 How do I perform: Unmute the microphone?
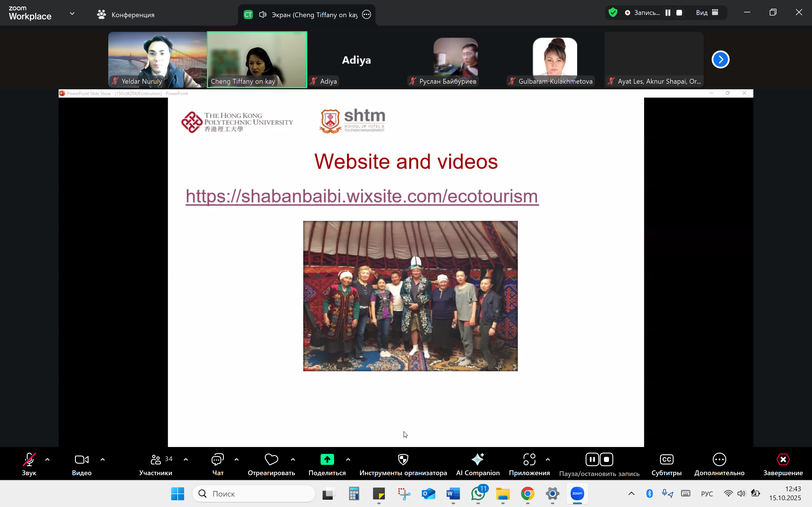click(x=29, y=459)
